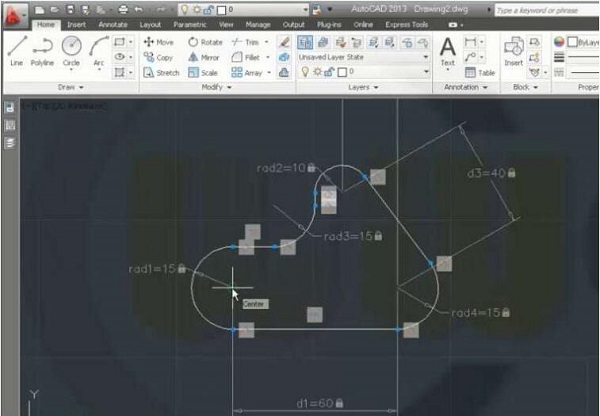Click the ByLayer color swatch in Properties panel
The image size is (600, 416).
[572, 42]
